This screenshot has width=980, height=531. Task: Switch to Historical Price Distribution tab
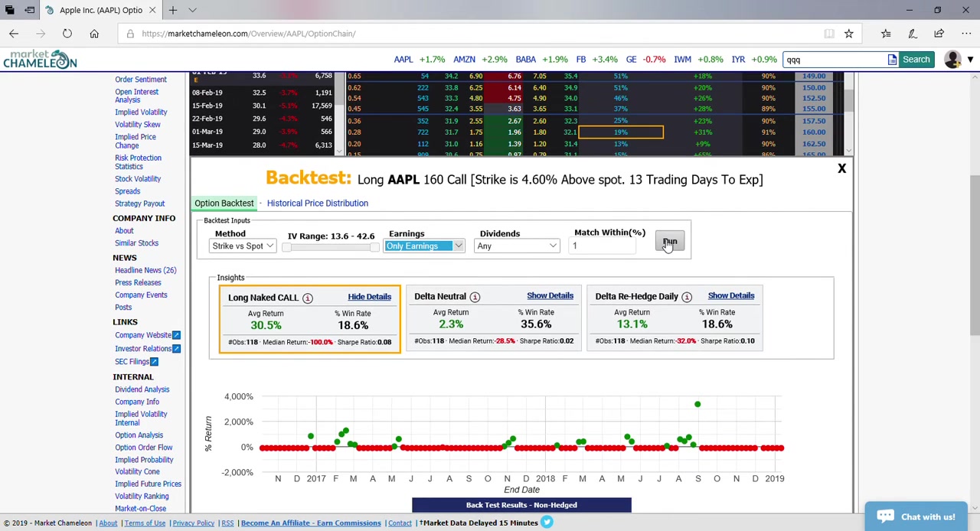317,204
